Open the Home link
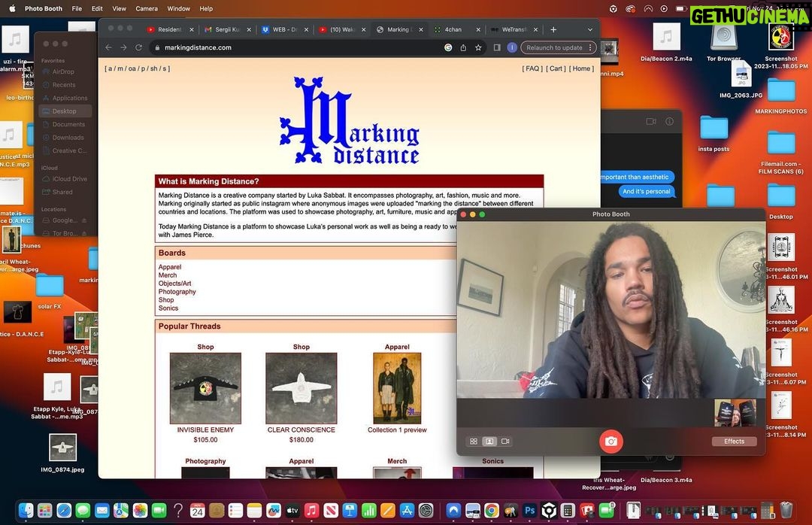 581,68
